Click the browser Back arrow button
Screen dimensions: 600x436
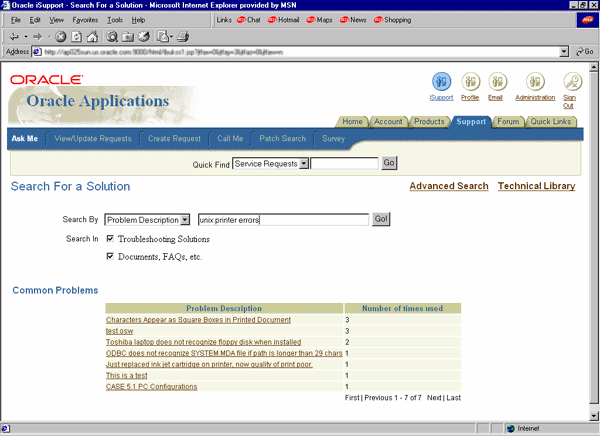(14, 37)
